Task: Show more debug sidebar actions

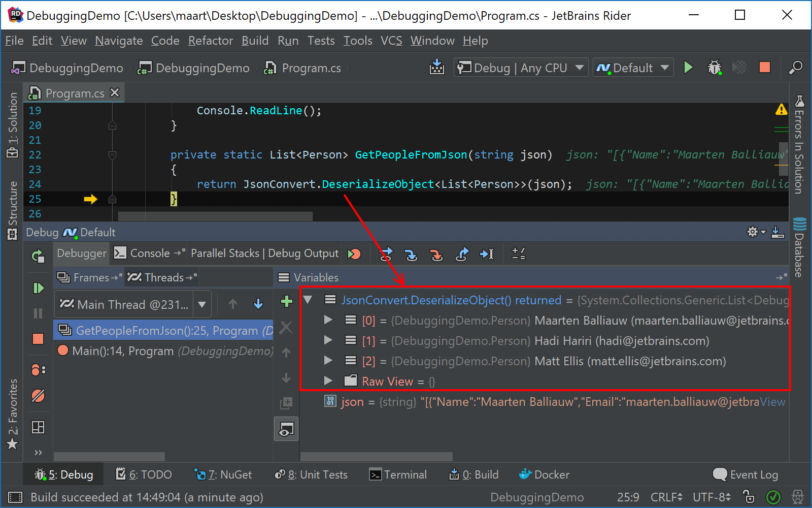Action: [x=38, y=452]
